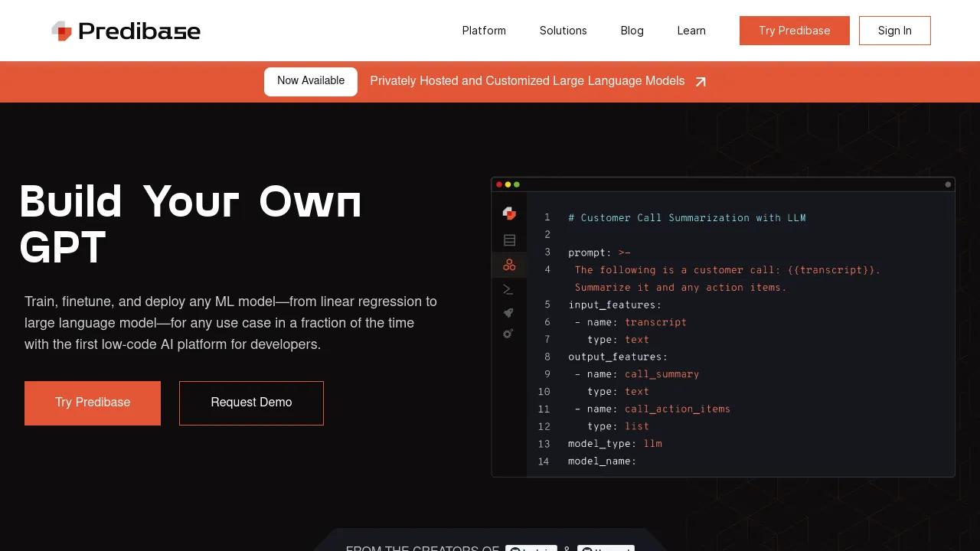
Task: Click the 'input_features:' code line
Action: (x=615, y=305)
